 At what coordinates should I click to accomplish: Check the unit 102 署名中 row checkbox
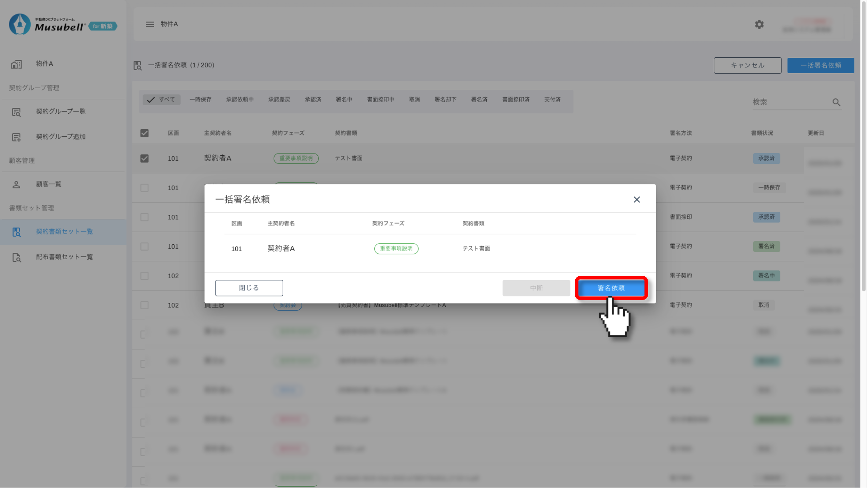pos(144,276)
